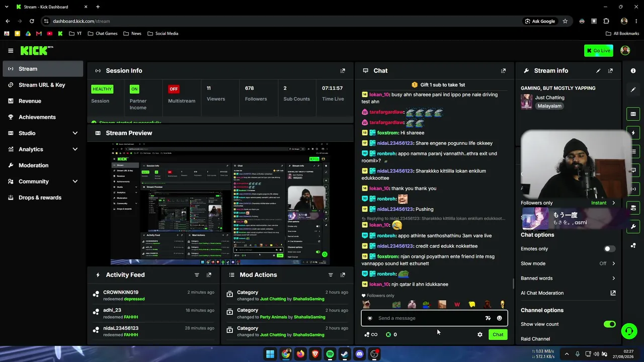Image resolution: width=644 pixels, height=362 pixels.
Task: Click the chat scrollbar
Action: click(513, 284)
